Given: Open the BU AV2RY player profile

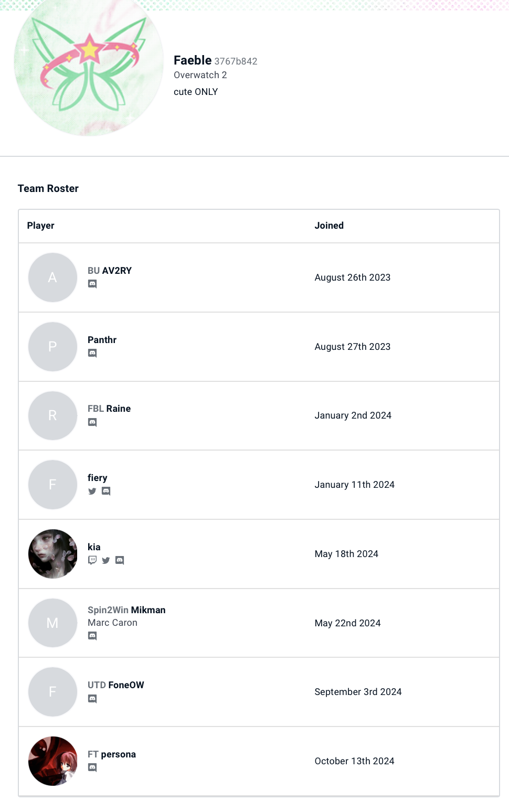Looking at the screenshot, I should (110, 271).
